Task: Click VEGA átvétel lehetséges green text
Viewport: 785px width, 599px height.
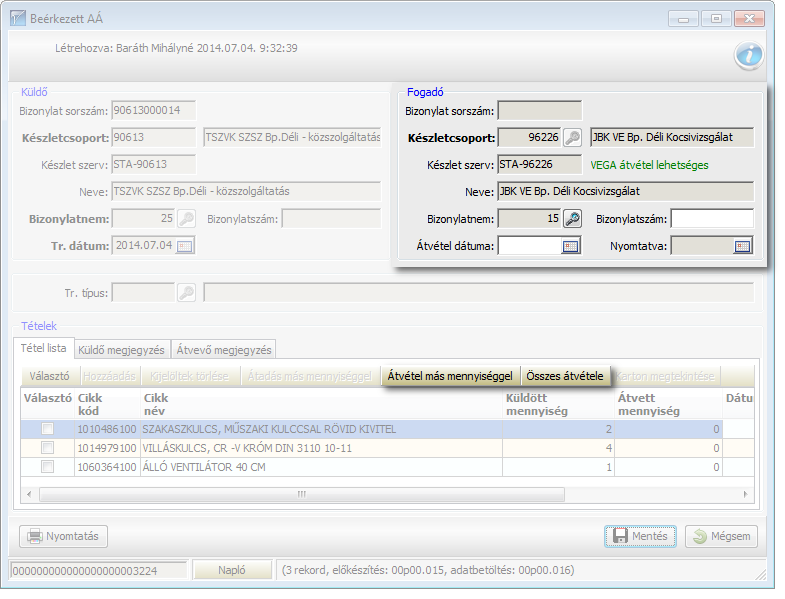Action: click(x=649, y=165)
